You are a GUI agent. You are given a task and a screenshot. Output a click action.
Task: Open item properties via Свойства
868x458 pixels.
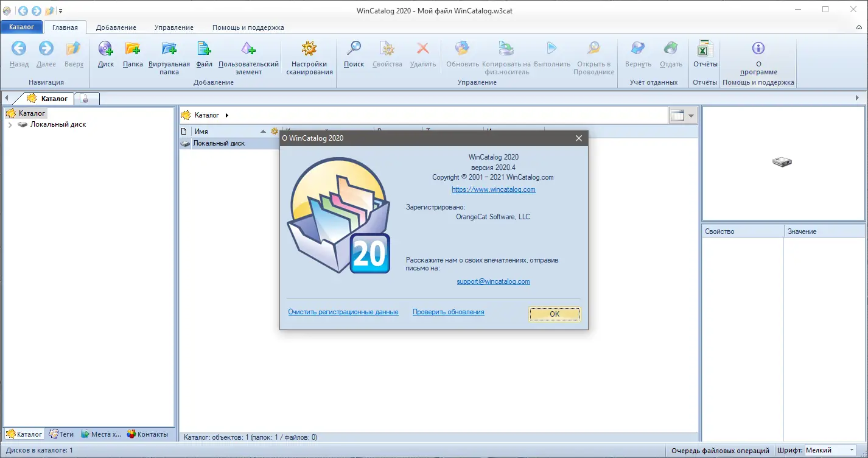(387, 56)
